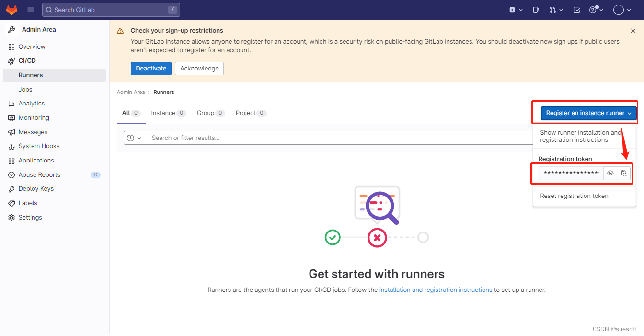
Task: Switch to the Instance runners tab
Action: click(x=168, y=113)
